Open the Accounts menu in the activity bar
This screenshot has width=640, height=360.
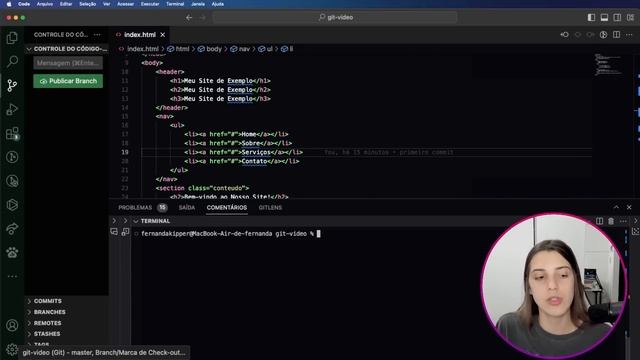pyautogui.click(x=12, y=325)
